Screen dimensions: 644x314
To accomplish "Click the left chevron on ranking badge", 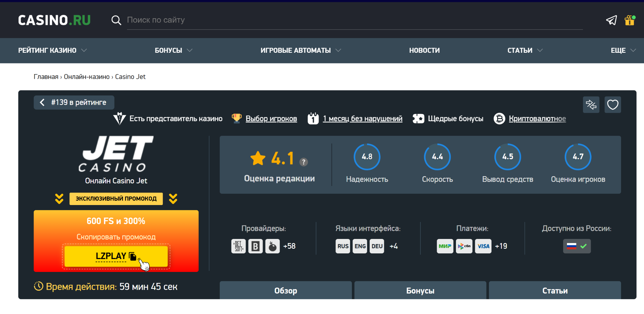I will [42, 102].
